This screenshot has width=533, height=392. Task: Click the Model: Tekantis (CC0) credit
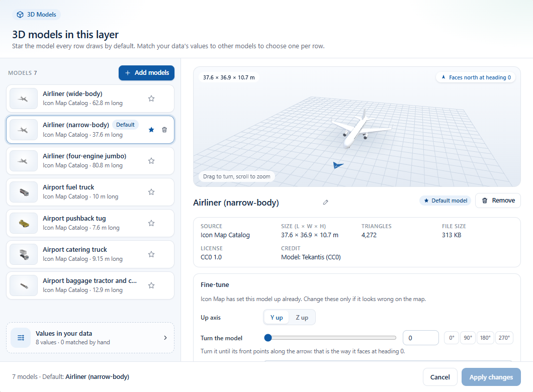point(311,257)
